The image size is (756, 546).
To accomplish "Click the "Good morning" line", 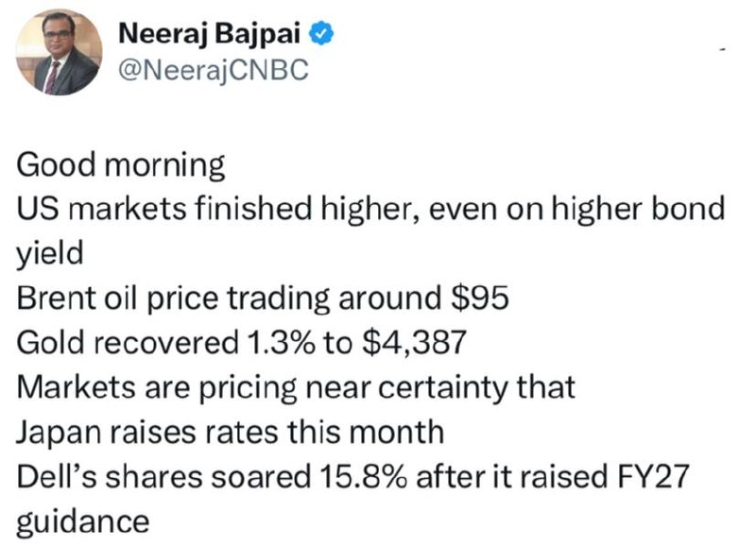I will 121,165.
